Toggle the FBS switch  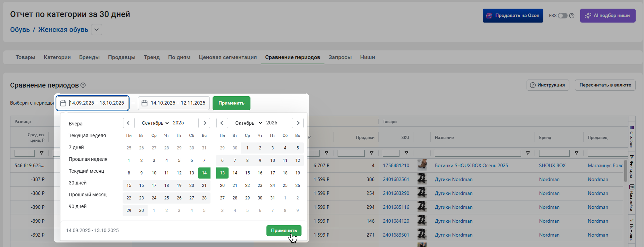563,15
